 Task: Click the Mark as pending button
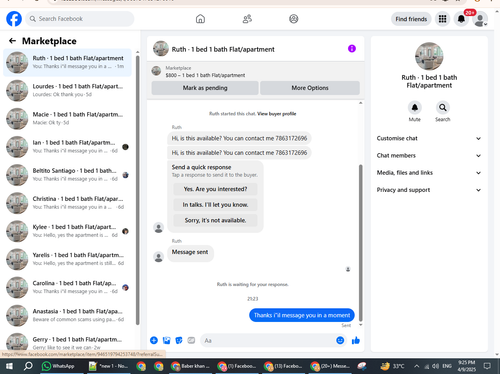205,88
